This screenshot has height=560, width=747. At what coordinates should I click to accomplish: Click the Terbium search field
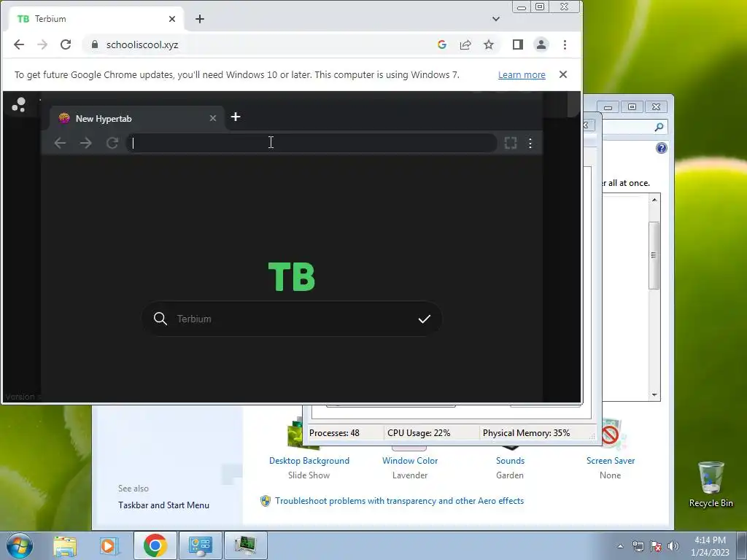pos(292,319)
